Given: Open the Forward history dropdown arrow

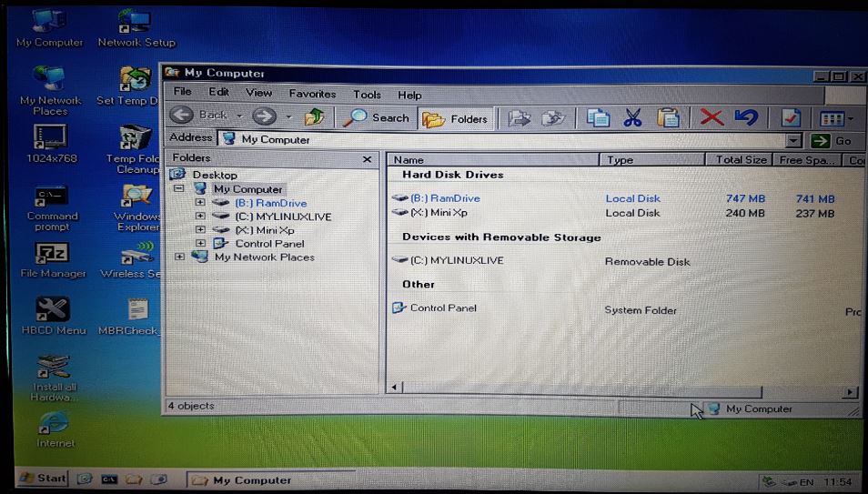Looking at the screenshot, I should click(x=288, y=116).
